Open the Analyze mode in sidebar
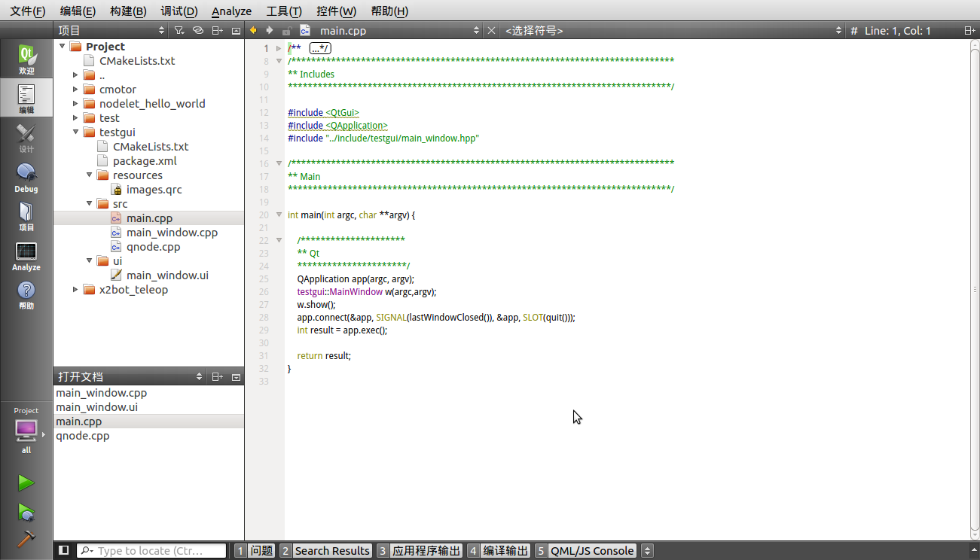 click(x=26, y=256)
